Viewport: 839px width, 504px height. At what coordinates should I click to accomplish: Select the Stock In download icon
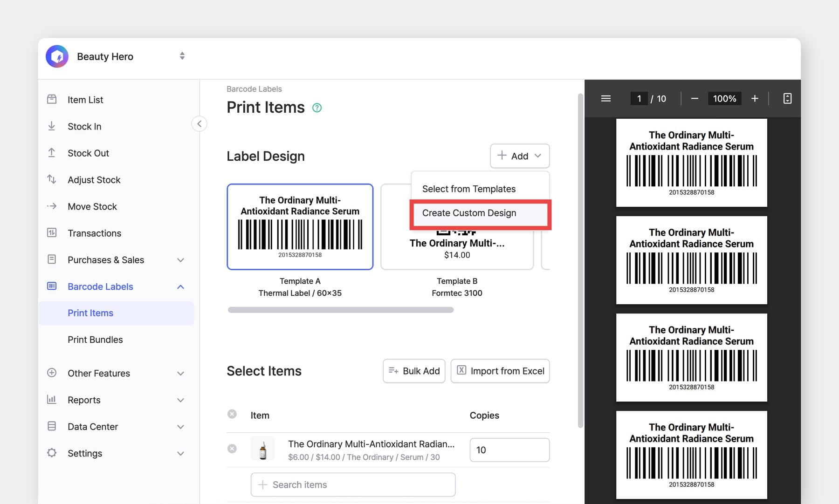click(52, 126)
